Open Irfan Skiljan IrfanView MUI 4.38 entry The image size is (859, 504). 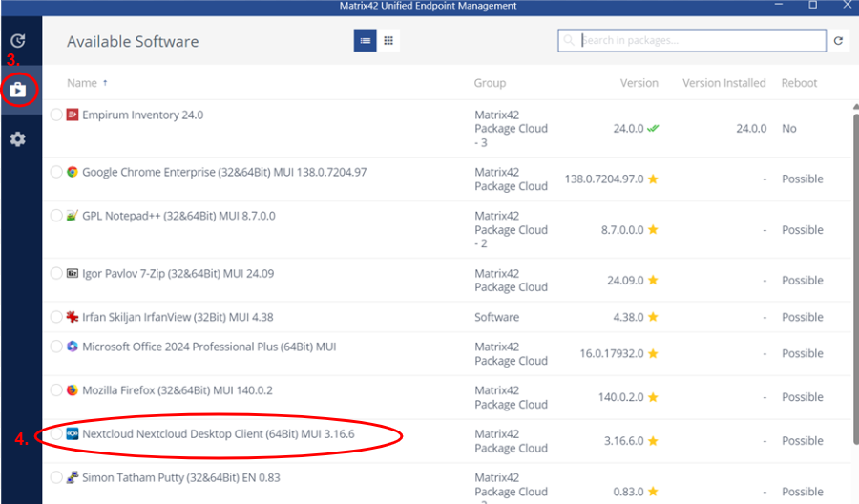pyautogui.click(x=178, y=317)
